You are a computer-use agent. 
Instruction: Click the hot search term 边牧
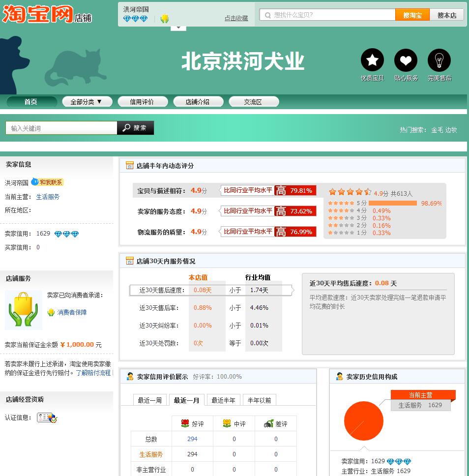coord(451,130)
